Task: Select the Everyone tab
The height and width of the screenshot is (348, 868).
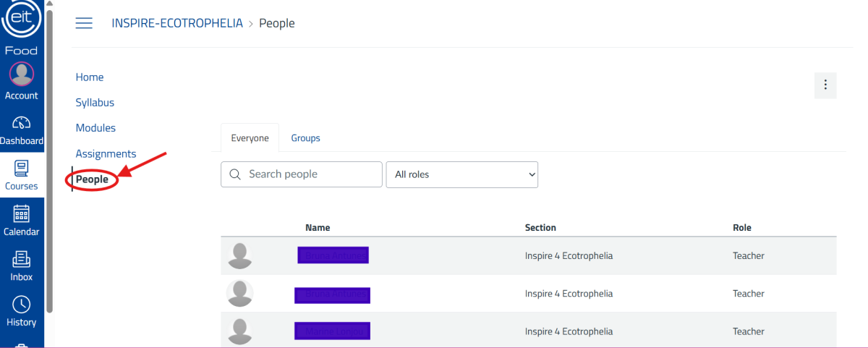Action: pyautogui.click(x=250, y=138)
